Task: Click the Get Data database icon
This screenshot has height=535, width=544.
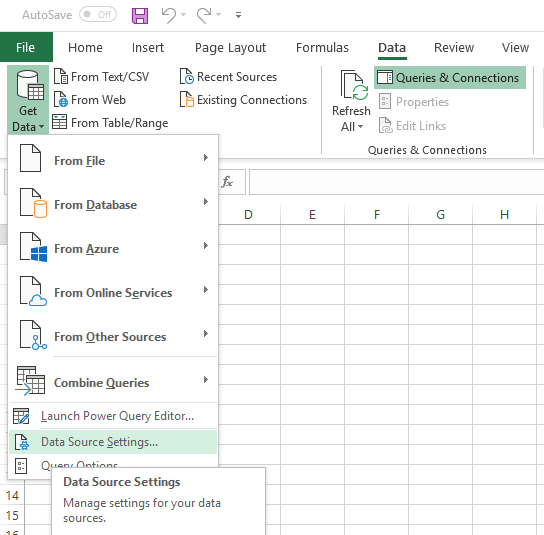Action: (30, 85)
